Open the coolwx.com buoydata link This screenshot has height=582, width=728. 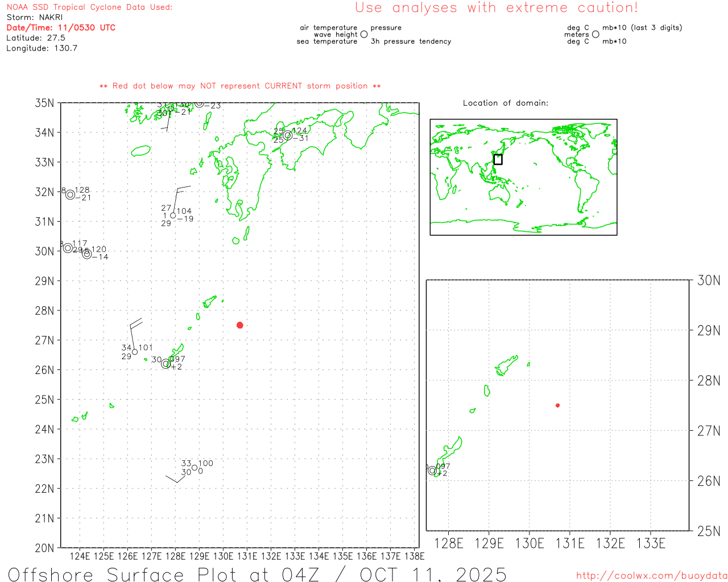click(651, 575)
